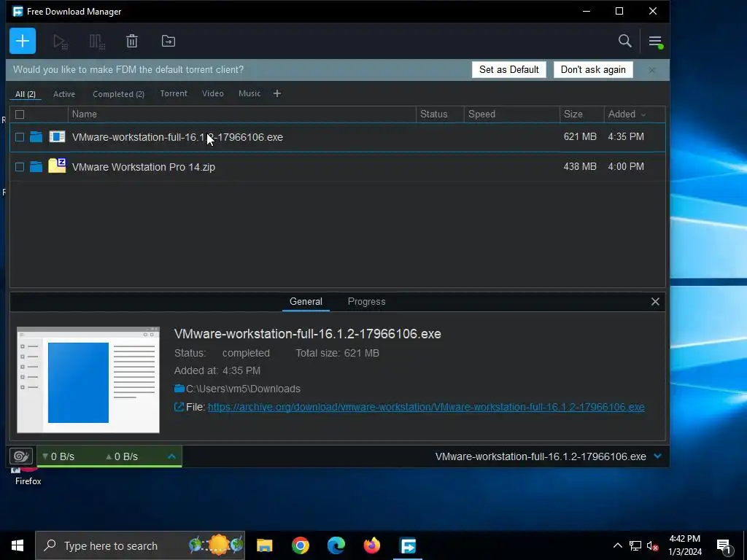Open the Video tab

coord(212,93)
